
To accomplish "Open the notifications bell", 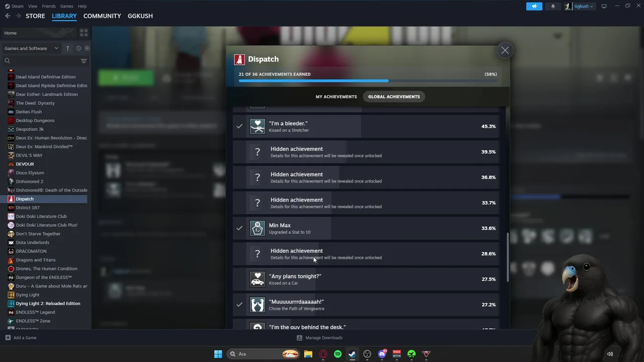I will click(x=553, y=6).
